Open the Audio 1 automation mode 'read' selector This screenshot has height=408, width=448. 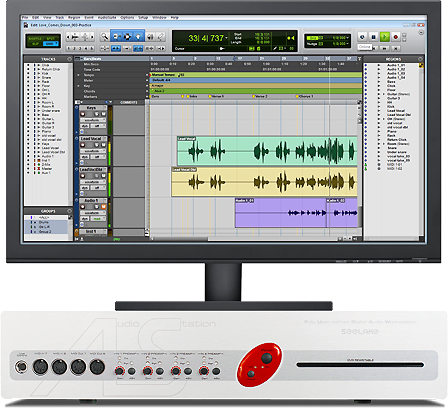coord(97,219)
